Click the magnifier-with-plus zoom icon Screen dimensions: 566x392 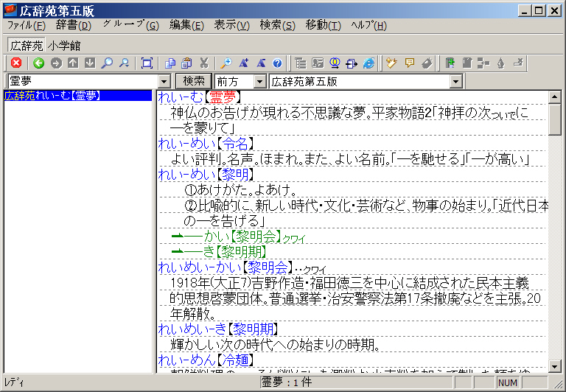(x=226, y=63)
